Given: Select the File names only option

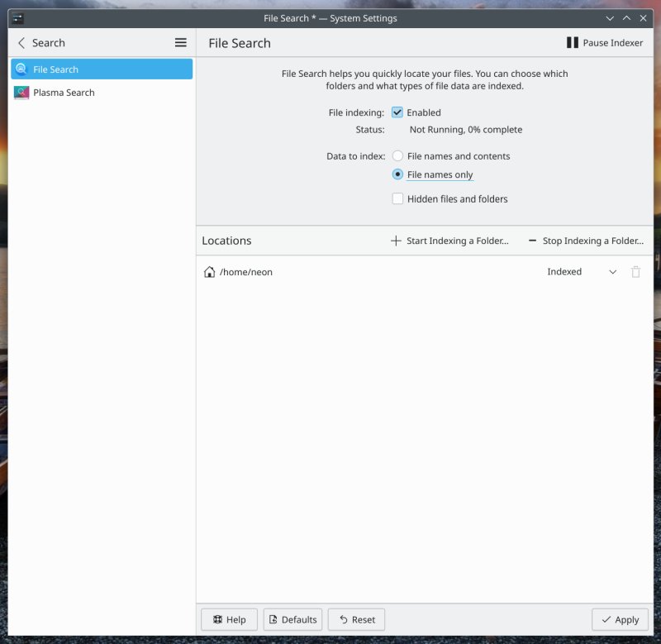Looking at the screenshot, I should 397,174.
